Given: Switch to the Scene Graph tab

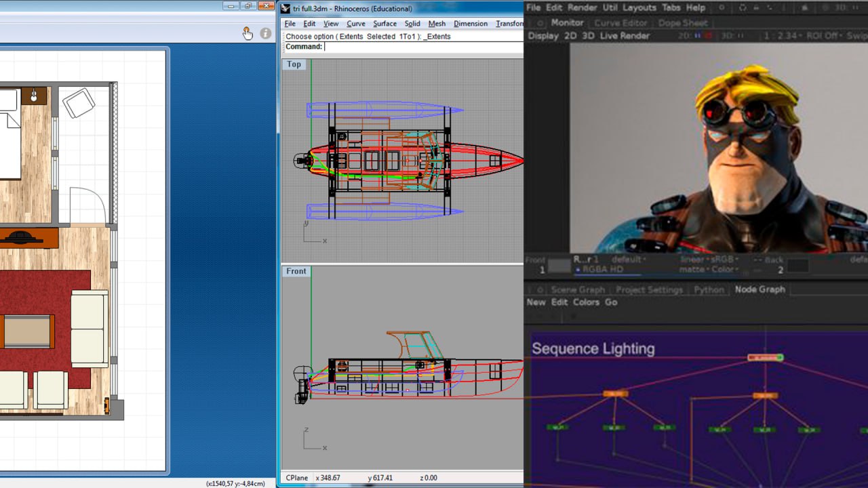Looking at the screenshot, I should click(x=578, y=289).
